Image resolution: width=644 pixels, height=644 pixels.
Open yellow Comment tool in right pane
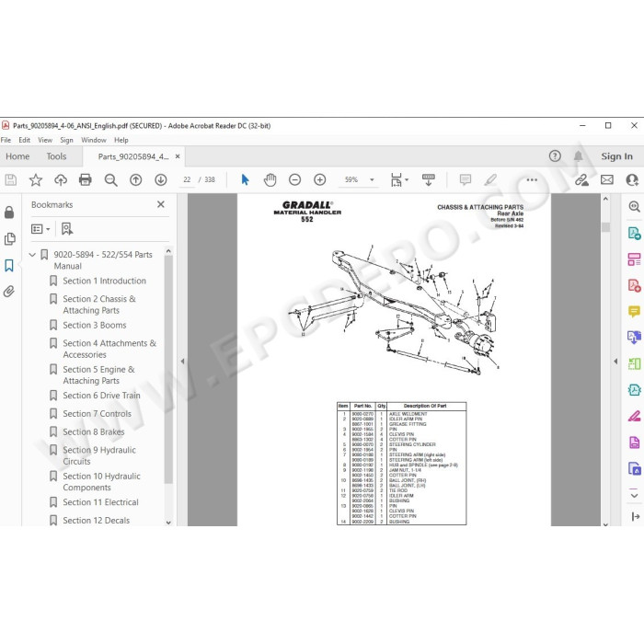pyautogui.click(x=634, y=311)
